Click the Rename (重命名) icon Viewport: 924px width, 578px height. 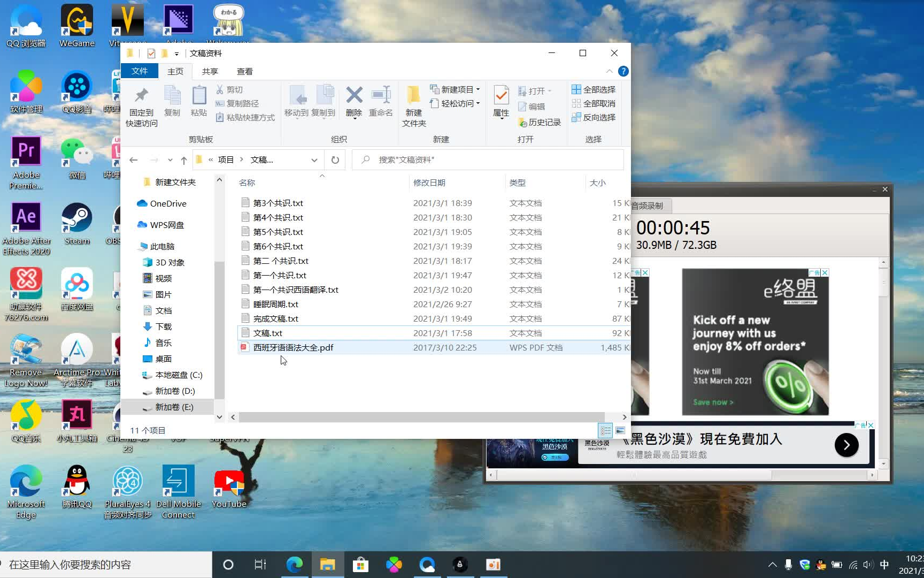381,101
